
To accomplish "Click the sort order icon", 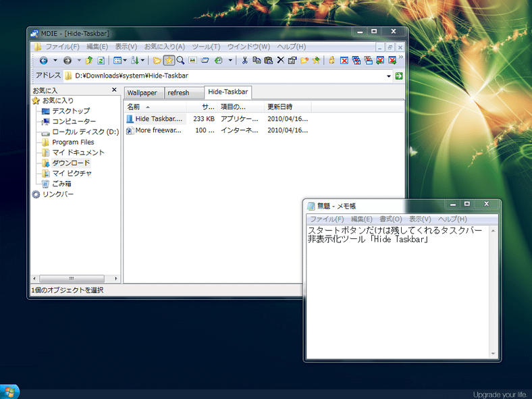I will tap(135, 60).
